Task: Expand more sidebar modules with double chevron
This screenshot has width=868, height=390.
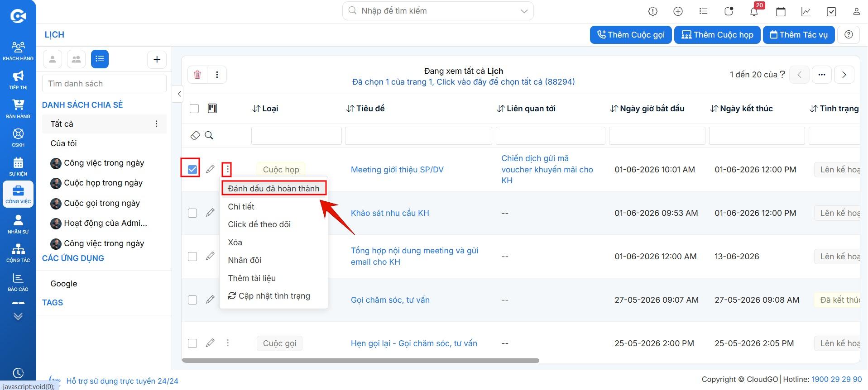Action: point(18,316)
